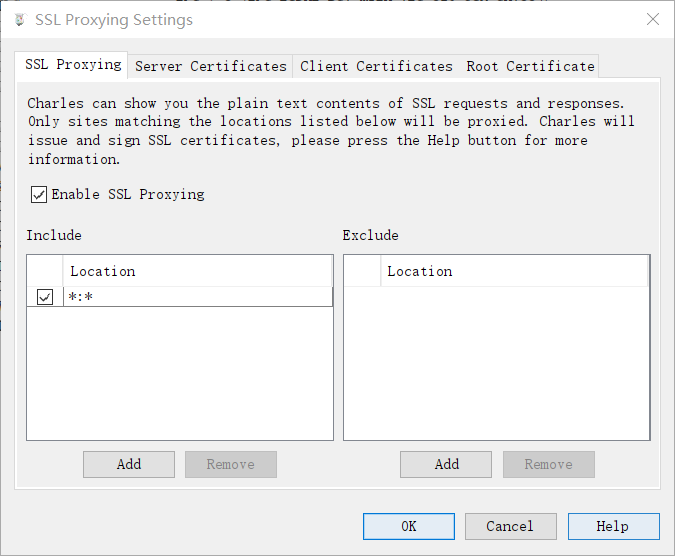Image resolution: width=675 pixels, height=556 pixels.
Task: Disable the Enable SSL Proxying checkbox
Action: (39, 194)
